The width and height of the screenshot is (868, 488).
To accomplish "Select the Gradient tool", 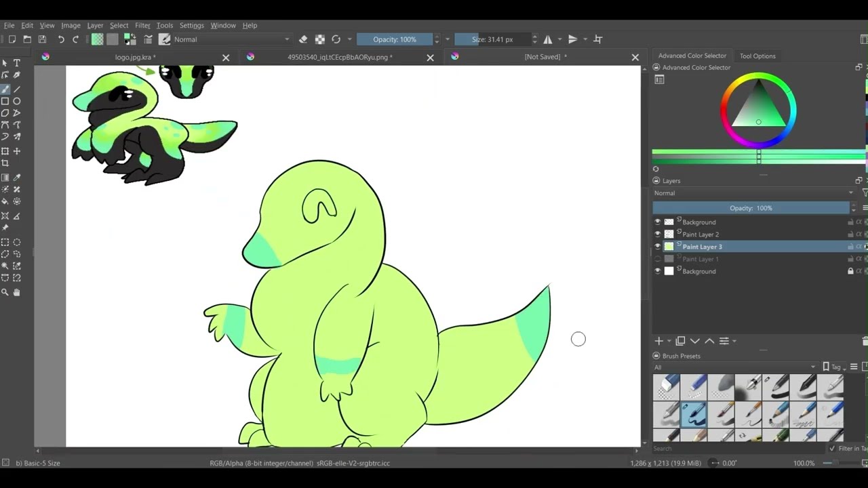I will [x=5, y=178].
